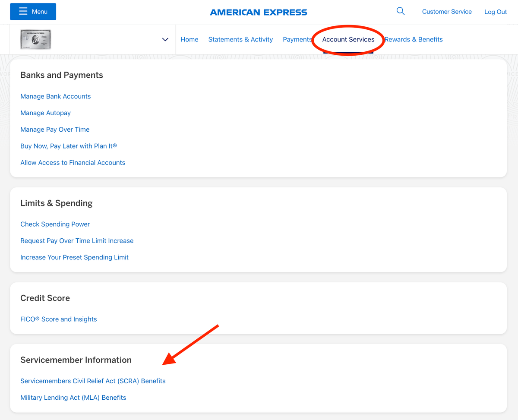Click the search magnifier icon
Image resolution: width=518 pixels, height=420 pixels.
click(x=400, y=11)
